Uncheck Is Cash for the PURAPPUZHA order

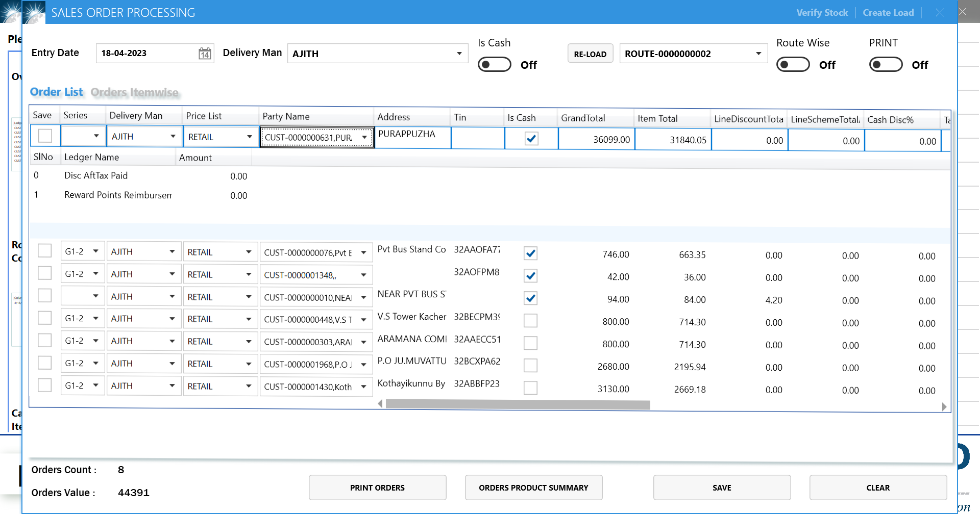pos(531,138)
